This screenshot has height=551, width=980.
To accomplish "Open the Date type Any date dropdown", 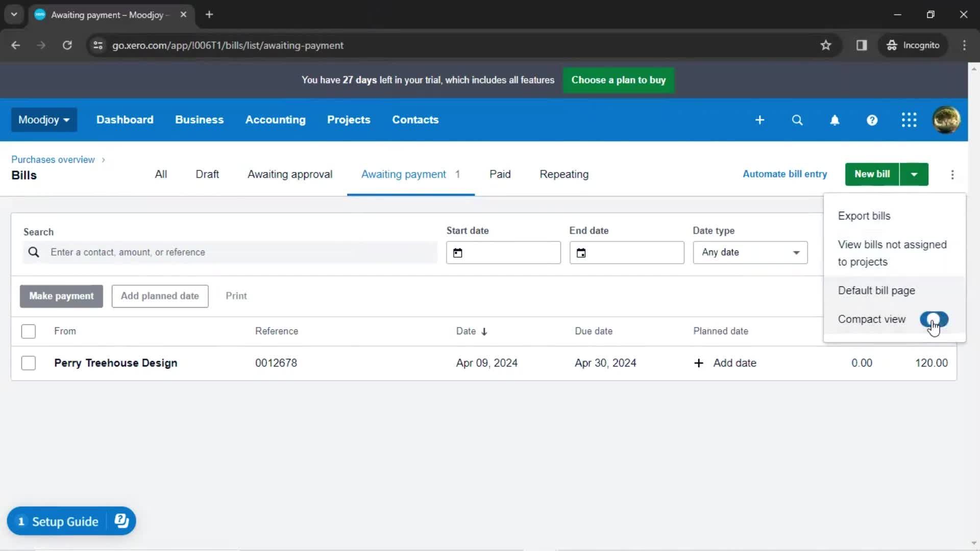I will (750, 253).
